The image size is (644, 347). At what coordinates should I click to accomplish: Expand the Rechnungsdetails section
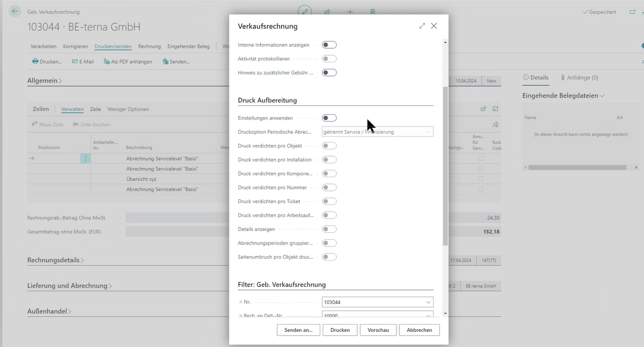tap(56, 260)
